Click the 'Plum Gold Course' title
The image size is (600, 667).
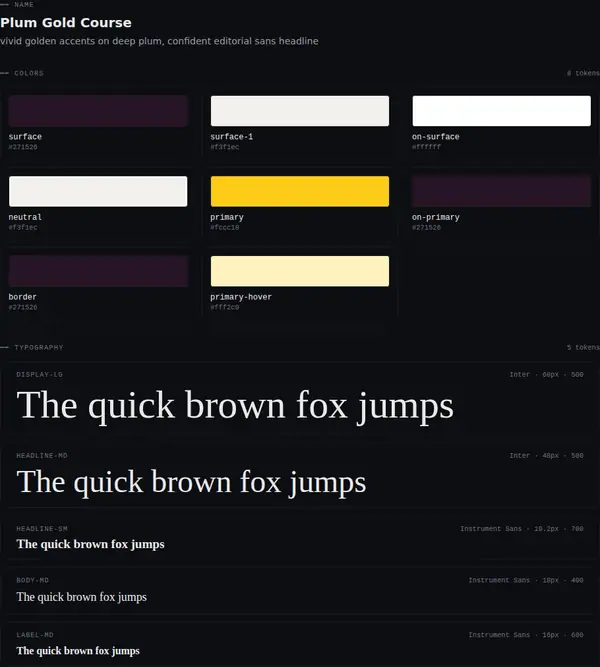point(66,23)
